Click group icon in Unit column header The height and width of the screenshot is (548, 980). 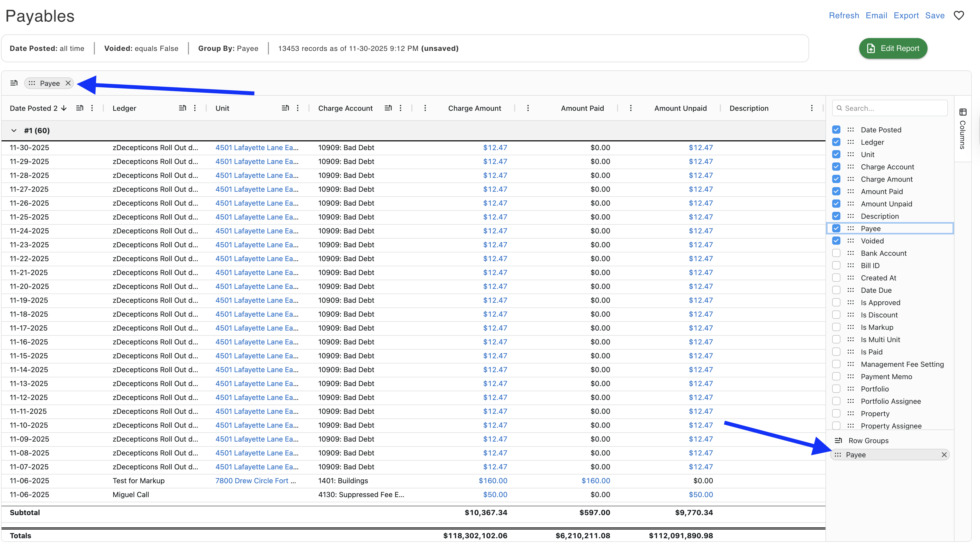(x=285, y=108)
